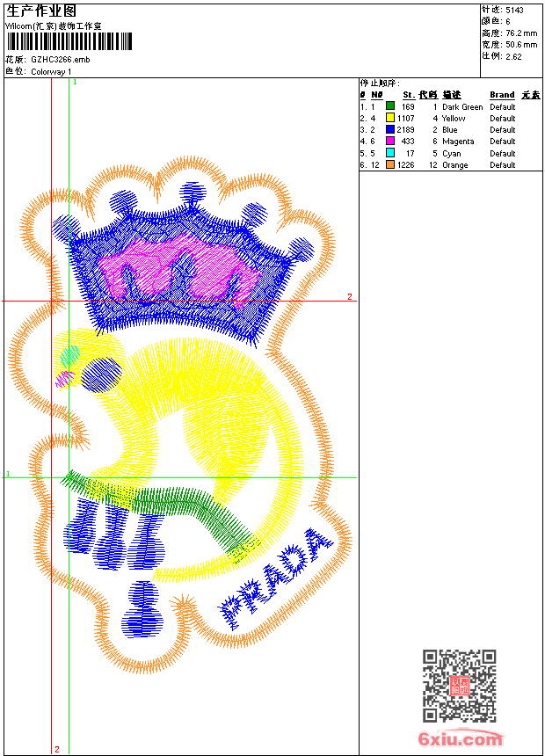Click the 76.2 mm height value

click(x=521, y=33)
